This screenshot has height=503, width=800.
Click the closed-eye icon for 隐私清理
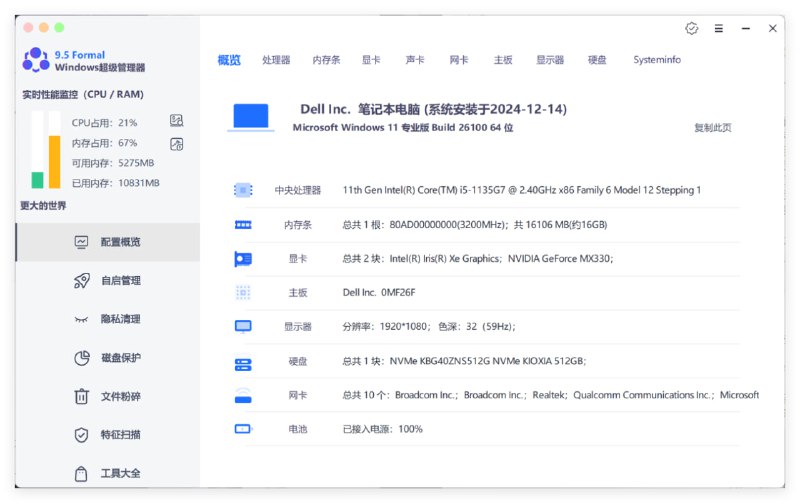coord(81,320)
